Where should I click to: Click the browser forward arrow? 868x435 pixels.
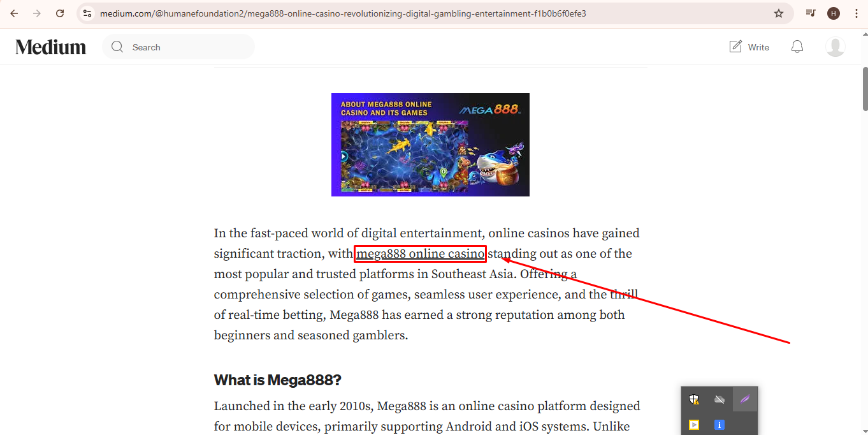tap(37, 13)
